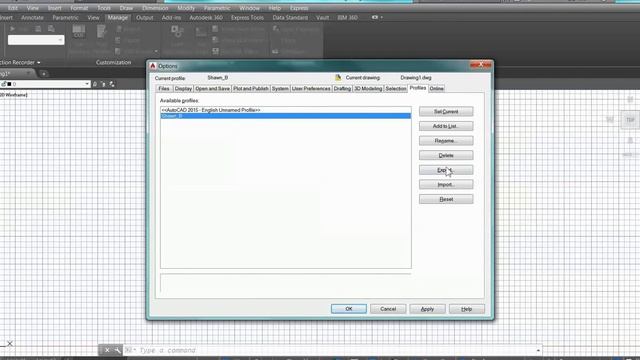Click the last layer tool icon beside layer dropdown
This screenshot has width=640, height=360.
coord(112,84)
